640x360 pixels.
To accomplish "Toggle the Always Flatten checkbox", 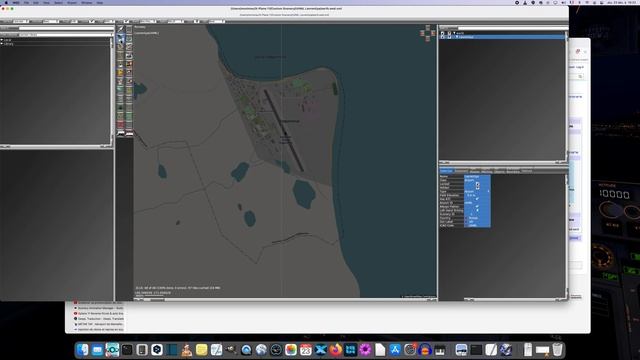I will (x=478, y=207).
